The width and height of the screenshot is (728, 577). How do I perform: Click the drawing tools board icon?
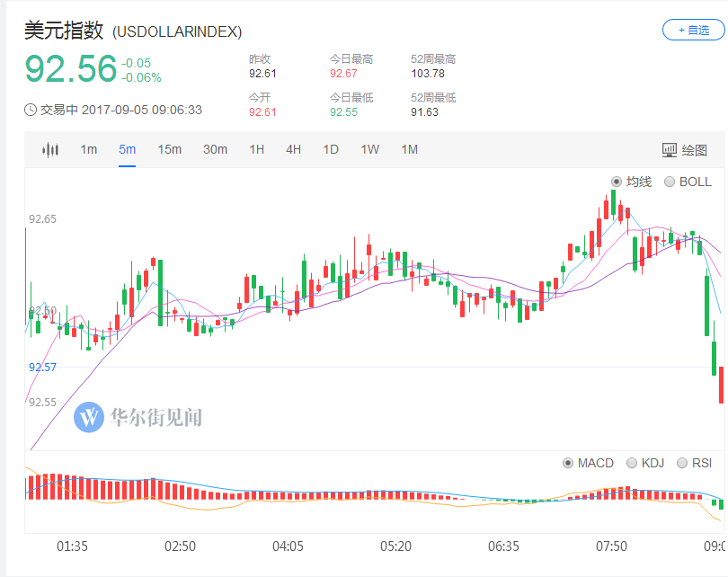pos(669,150)
